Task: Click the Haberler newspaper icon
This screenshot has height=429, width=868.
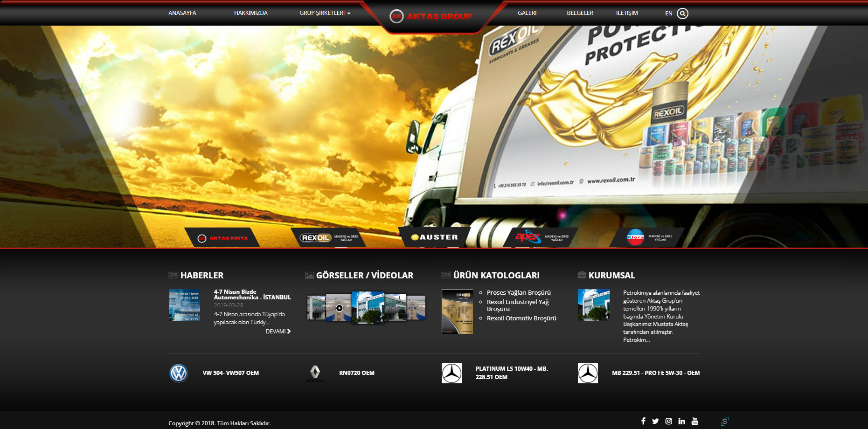Action: click(x=173, y=275)
